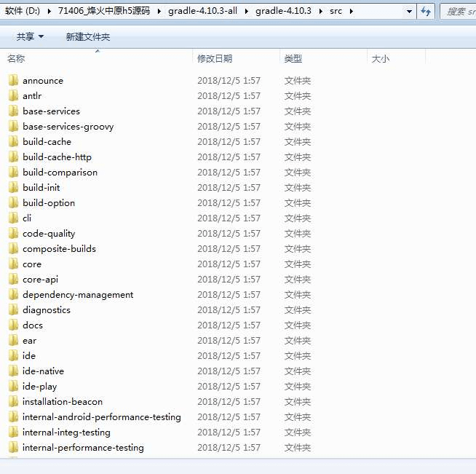Viewport: 476px width, 474px height.
Task: Click the 文件夹 type cell in ide-play row
Action: [298, 386]
